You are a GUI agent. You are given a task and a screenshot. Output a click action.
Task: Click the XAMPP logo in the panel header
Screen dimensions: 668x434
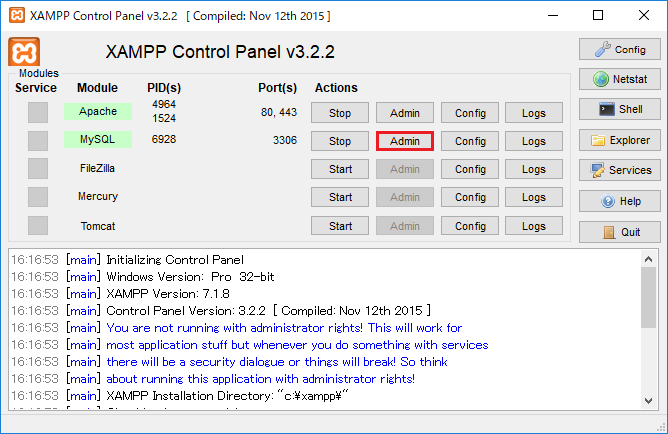[x=24, y=52]
